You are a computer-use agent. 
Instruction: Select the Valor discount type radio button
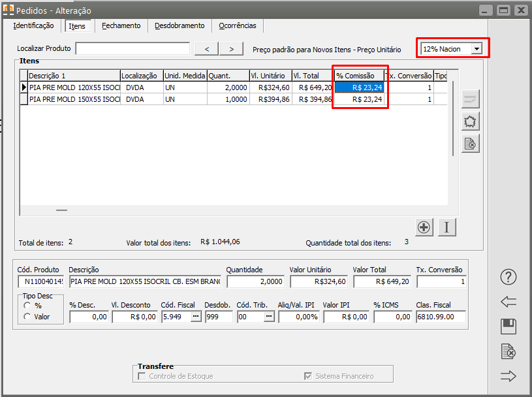[27, 317]
